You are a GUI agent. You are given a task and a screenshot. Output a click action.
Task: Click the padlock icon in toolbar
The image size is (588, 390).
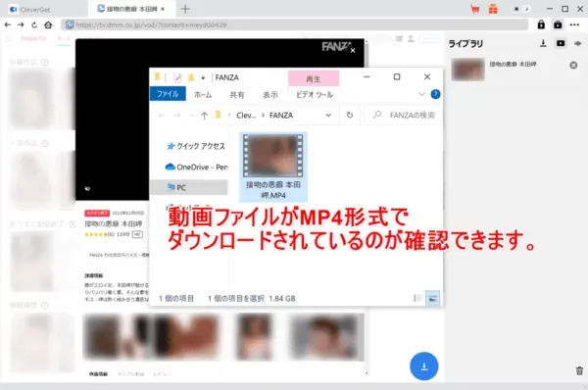coord(541,24)
